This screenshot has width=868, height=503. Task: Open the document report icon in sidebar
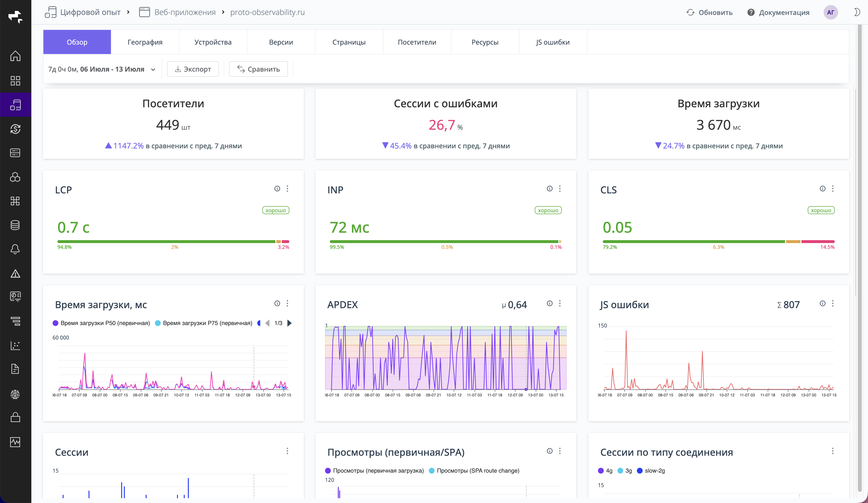(x=15, y=369)
